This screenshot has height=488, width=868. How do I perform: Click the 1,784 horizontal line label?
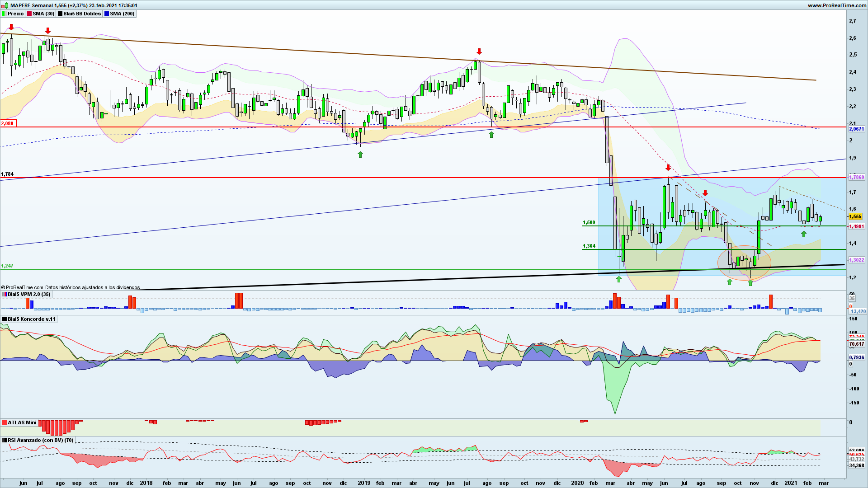[x=7, y=174]
